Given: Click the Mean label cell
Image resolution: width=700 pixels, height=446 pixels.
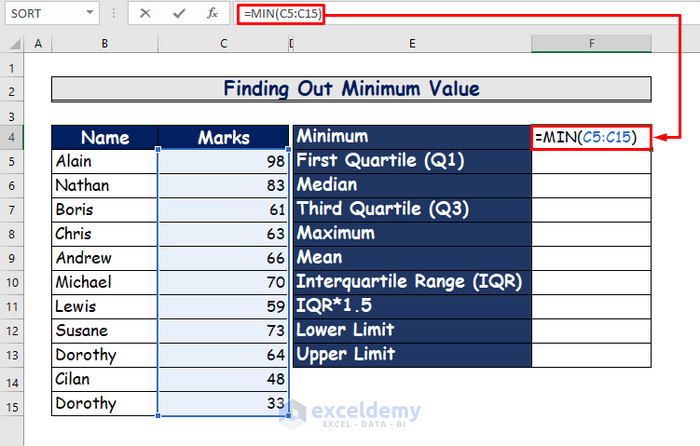Looking at the screenshot, I should click(412, 258).
